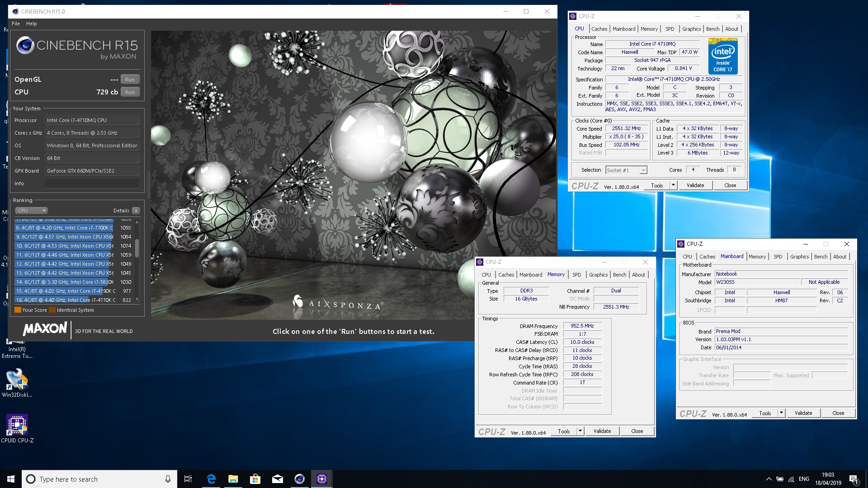Click the Core Speed value 2551.32 MHz

click(x=627, y=129)
